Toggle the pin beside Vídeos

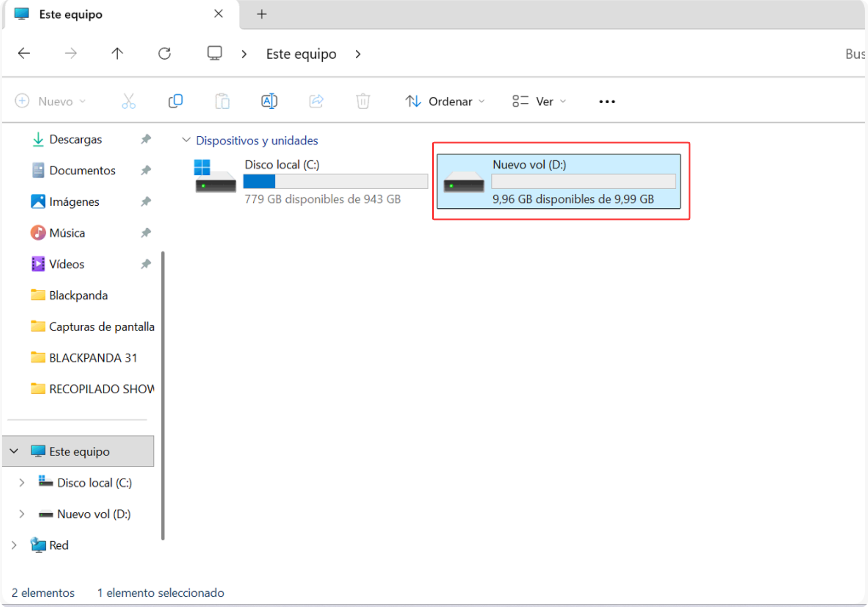pos(145,264)
